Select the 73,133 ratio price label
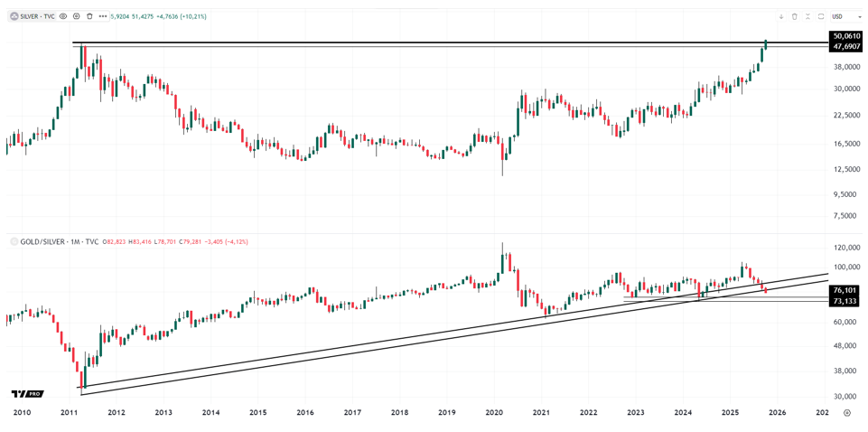Screen dimensions: 868x432 (x=845, y=301)
